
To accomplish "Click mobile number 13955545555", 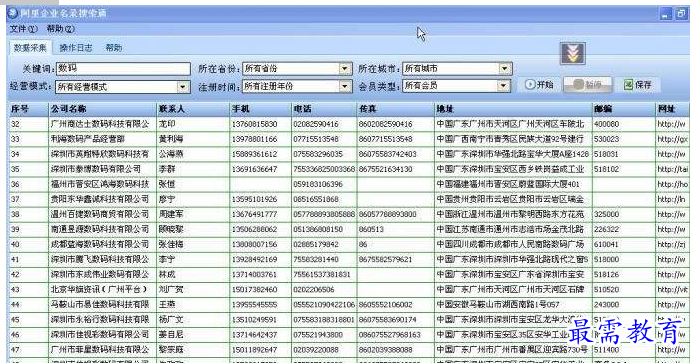I will coord(254,304).
